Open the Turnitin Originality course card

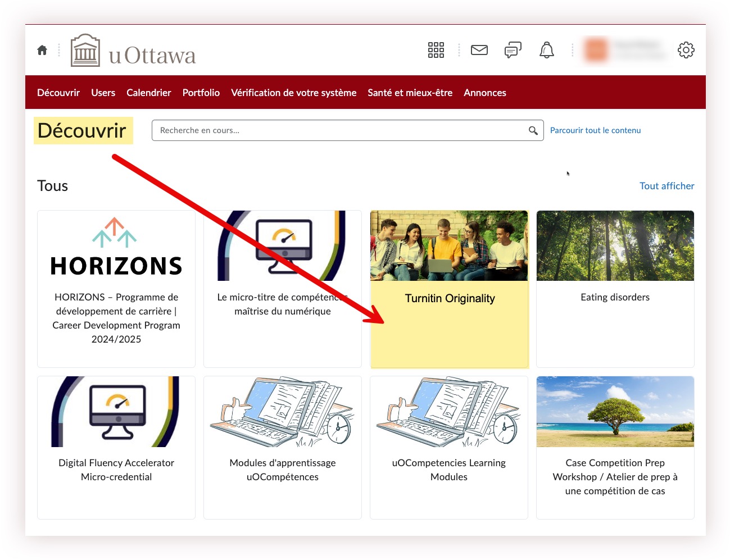click(x=449, y=289)
